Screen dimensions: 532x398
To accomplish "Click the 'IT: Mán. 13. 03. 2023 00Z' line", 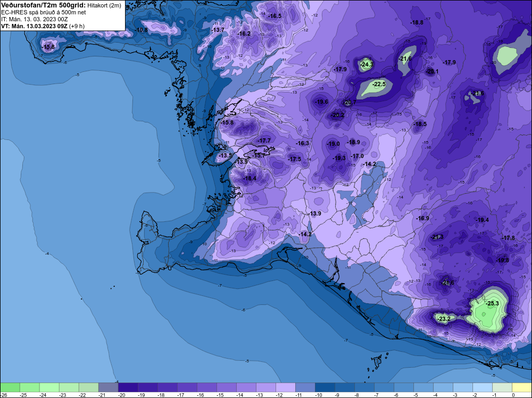I will click(x=35, y=19).
